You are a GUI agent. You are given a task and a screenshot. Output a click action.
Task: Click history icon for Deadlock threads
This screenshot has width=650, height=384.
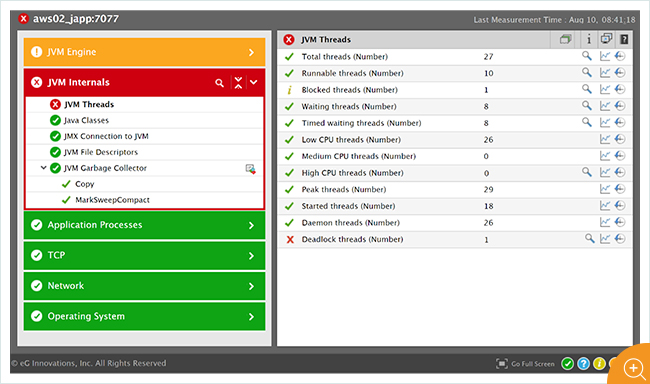tap(620, 238)
